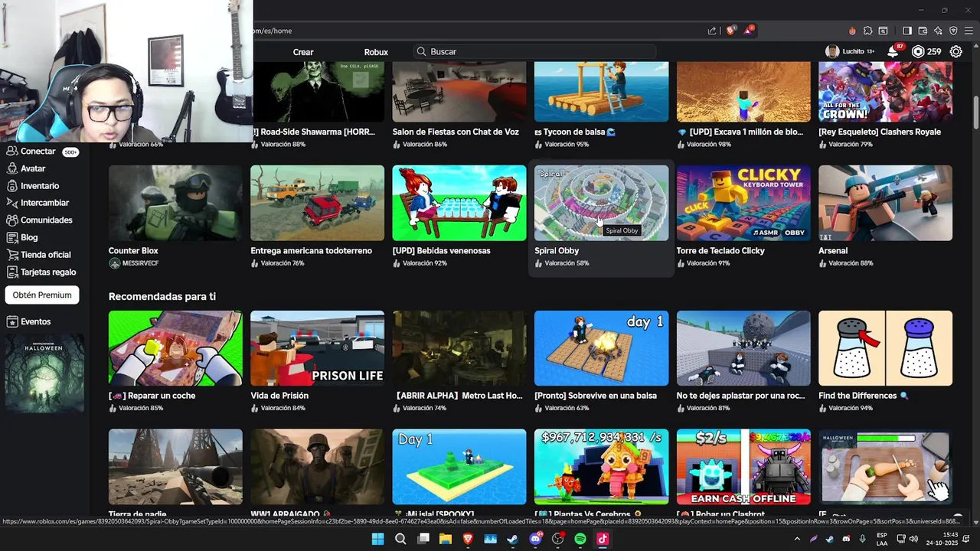
Task: Click the flame extension icon
Action: click(852, 31)
